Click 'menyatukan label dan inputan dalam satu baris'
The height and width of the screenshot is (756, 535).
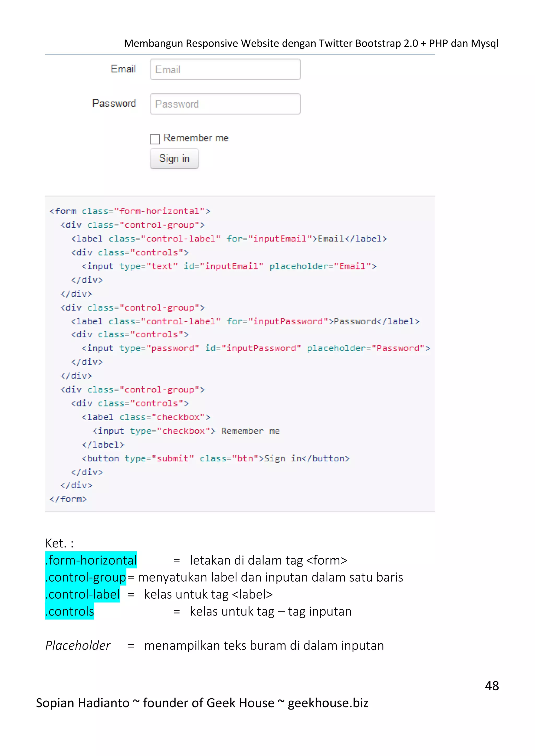(x=270, y=577)
